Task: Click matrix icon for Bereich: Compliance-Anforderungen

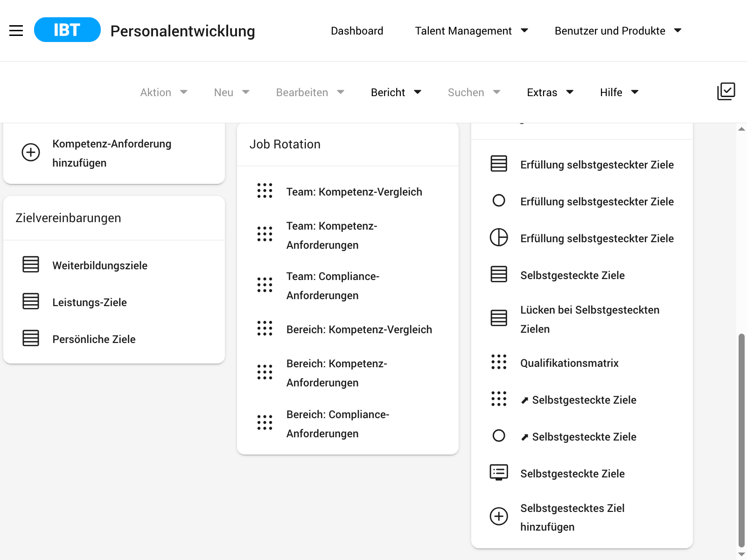Action: click(x=265, y=423)
